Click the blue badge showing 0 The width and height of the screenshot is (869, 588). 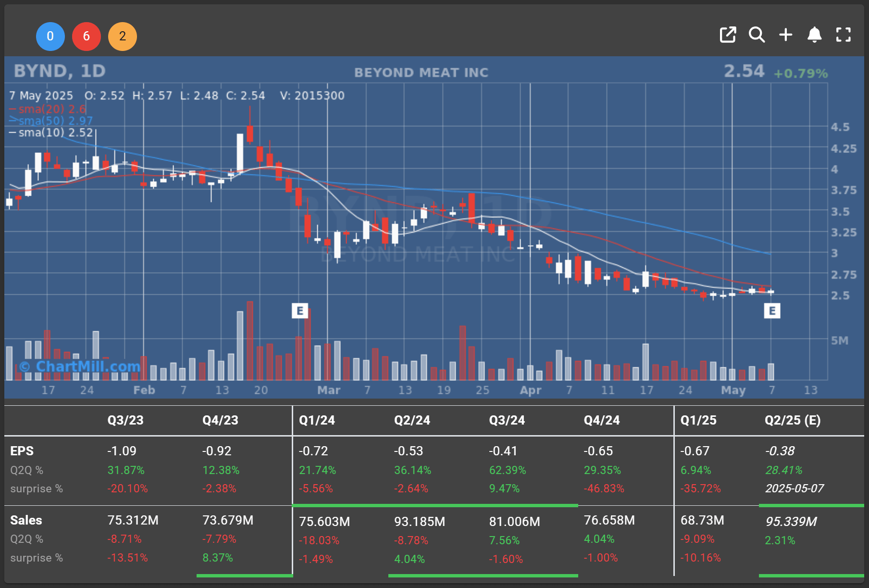pyautogui.click(x=50, y=37)
